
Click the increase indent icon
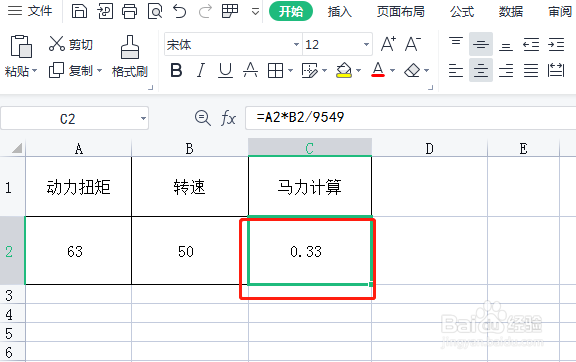556,44
